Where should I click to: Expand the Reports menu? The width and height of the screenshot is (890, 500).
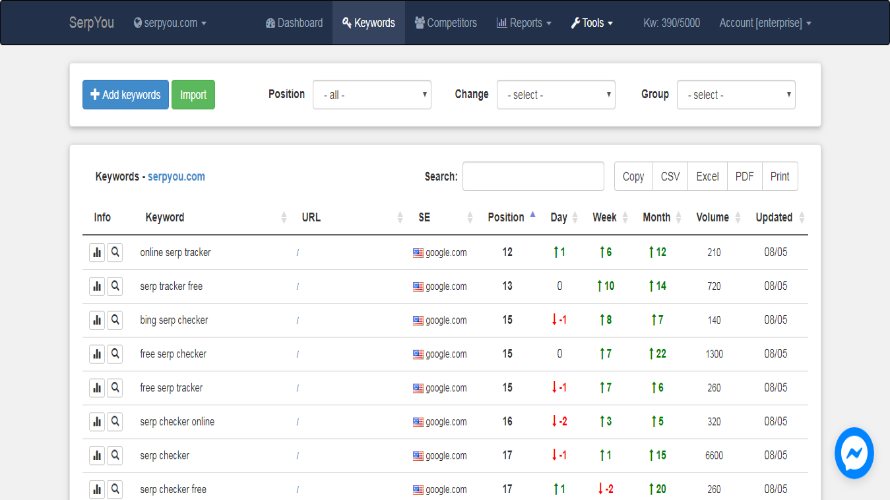point(523,23)
